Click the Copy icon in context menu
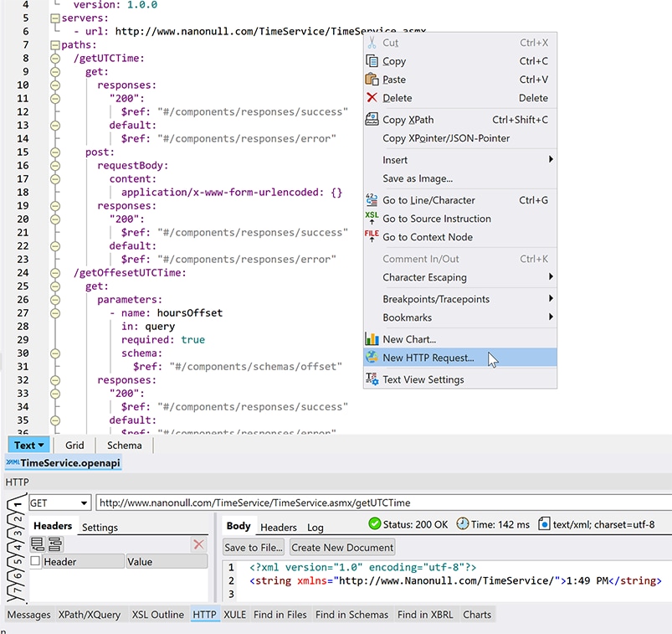Screen dimensions: 672x634 coord(372,61)
